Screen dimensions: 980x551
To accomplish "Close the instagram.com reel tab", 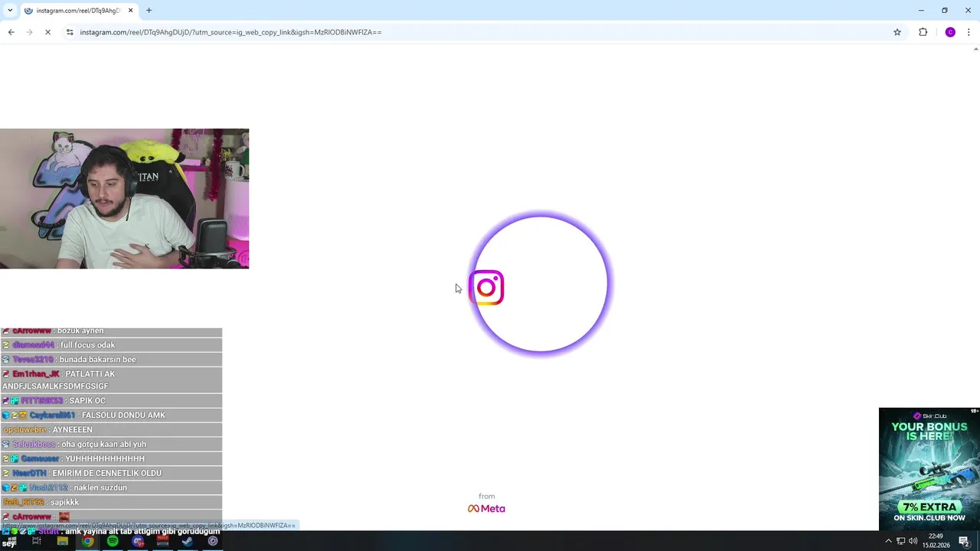I will 130,11.
